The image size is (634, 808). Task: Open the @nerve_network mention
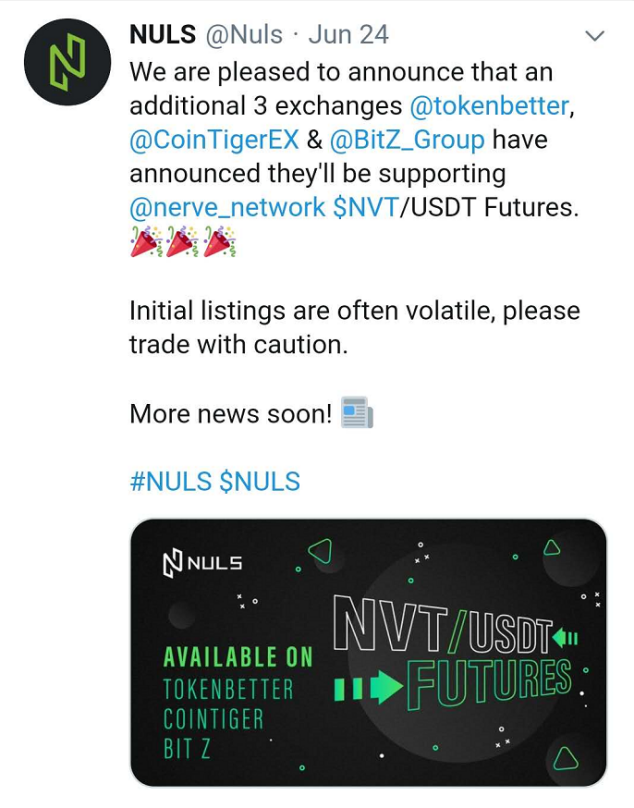click(x=227, y=208)
